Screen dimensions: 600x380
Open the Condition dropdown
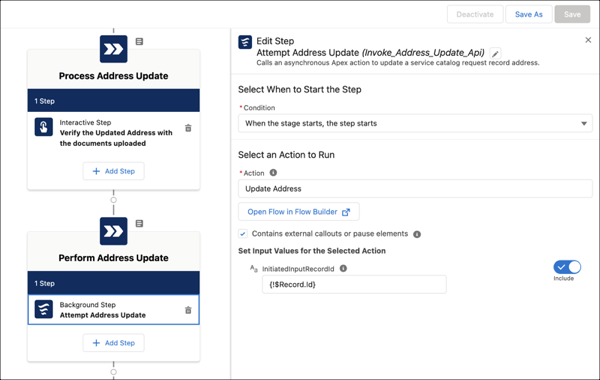415,123
